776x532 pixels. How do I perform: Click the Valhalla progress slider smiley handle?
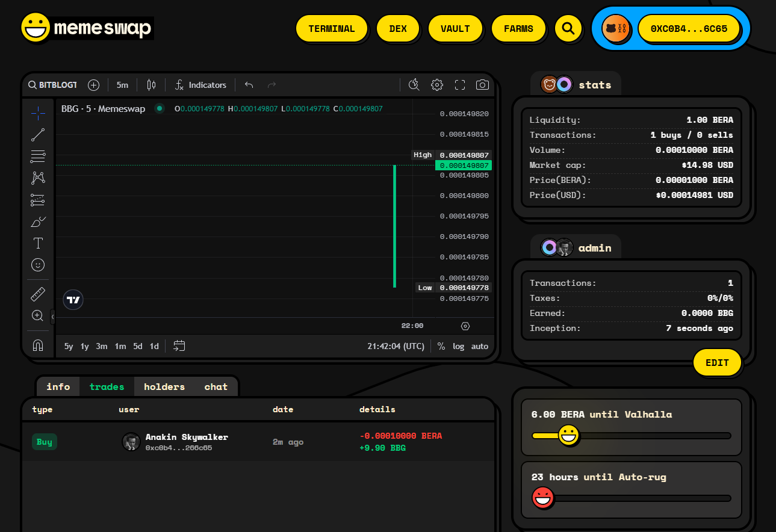tap(568, 435)
